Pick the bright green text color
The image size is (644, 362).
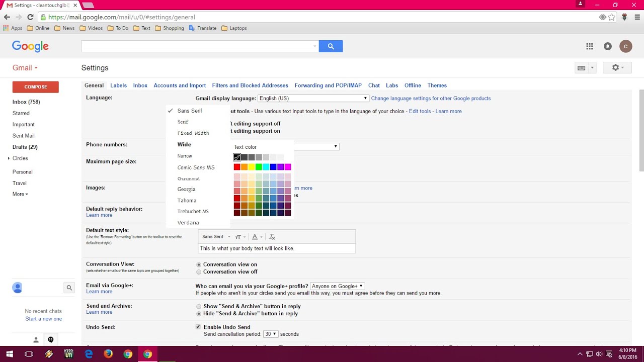(x=259, y=167)
